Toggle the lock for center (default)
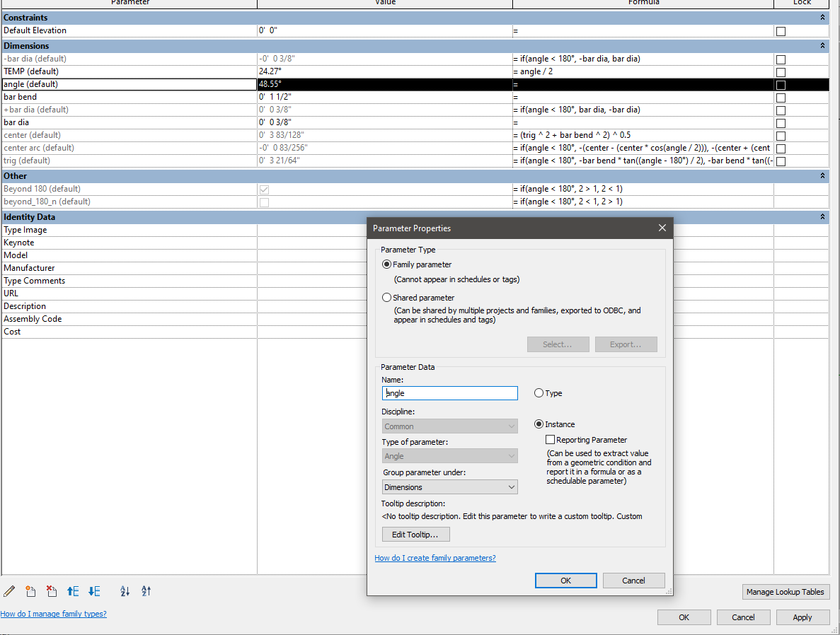Viewport: 840px width, 635px height. [781, 136]
